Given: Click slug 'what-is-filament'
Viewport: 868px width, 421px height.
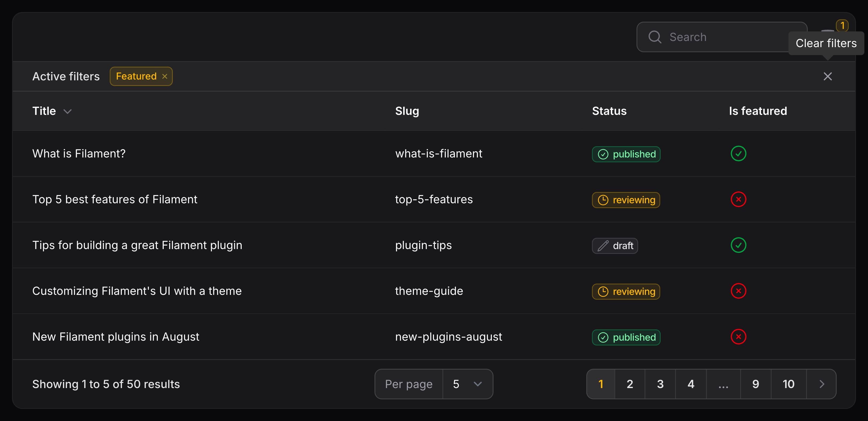Looking at the screenshot, I should 438,153.
